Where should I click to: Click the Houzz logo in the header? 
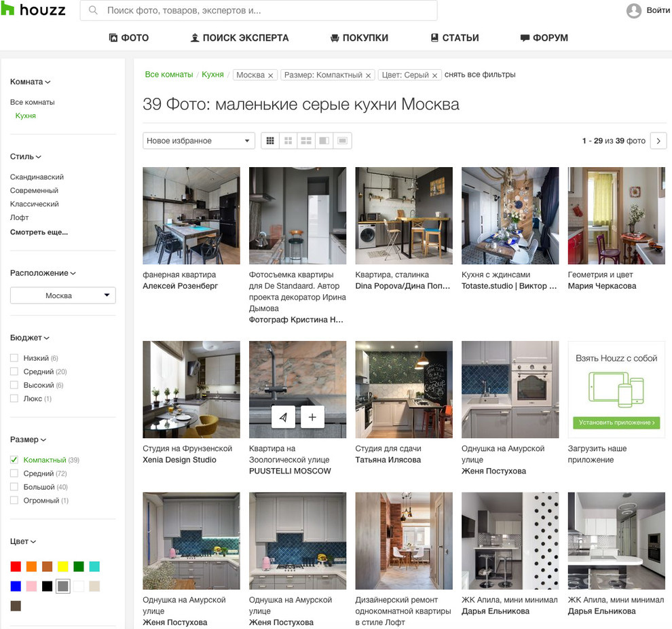(x=33, y=10)
